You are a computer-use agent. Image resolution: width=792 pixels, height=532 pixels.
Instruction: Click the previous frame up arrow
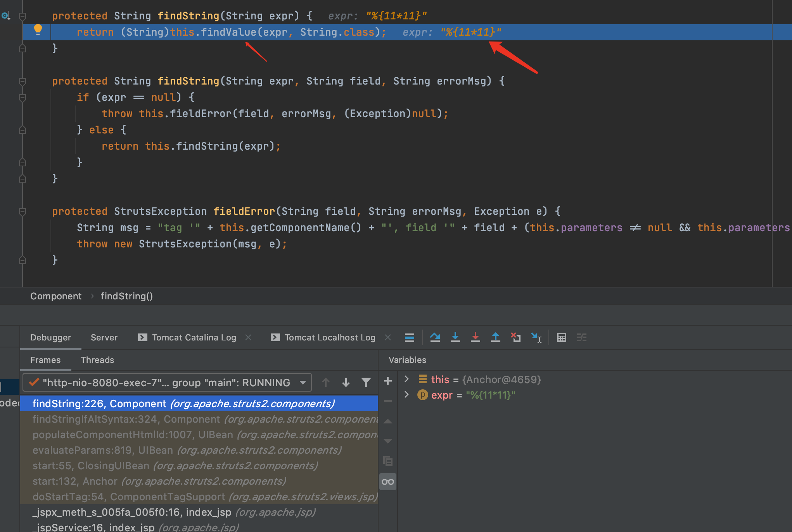point(326,383)
